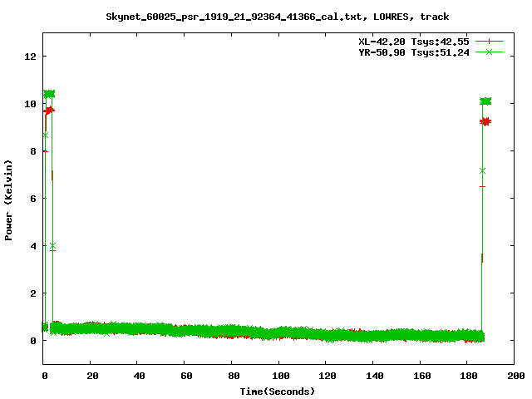
Task: Click x-axis tick value 40
Action: (139, 376)
